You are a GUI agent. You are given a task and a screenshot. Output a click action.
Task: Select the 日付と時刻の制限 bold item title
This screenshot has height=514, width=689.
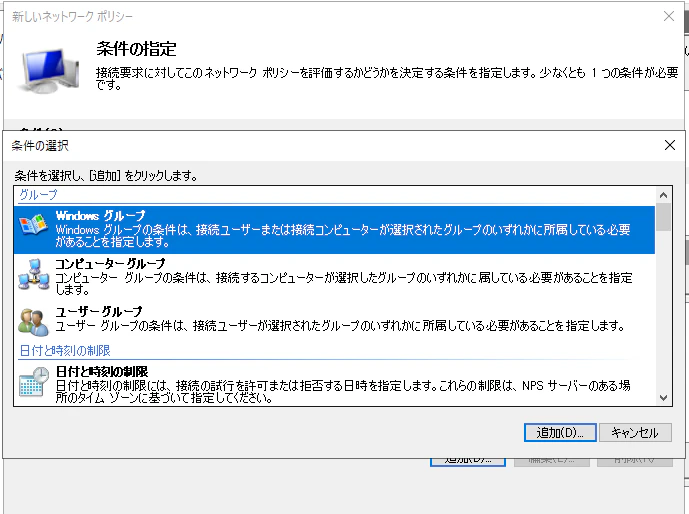(x=102, y=372)
